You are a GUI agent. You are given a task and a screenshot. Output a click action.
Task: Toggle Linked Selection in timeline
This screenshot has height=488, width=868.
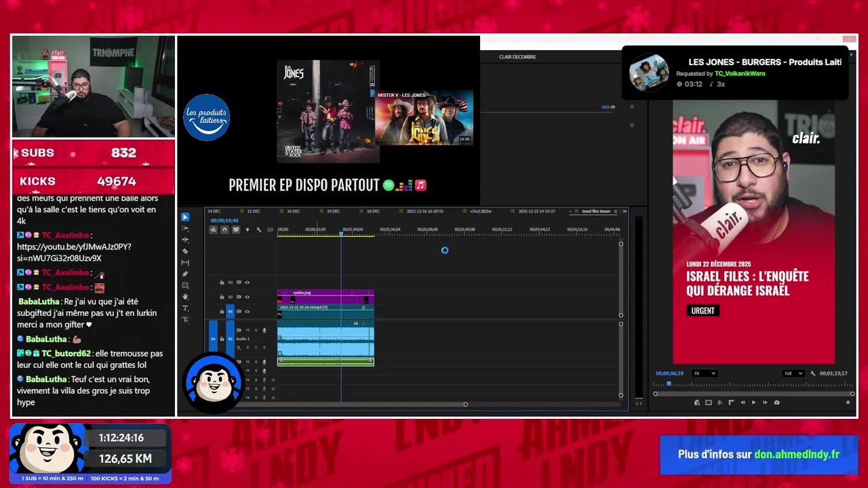(236, 230)
